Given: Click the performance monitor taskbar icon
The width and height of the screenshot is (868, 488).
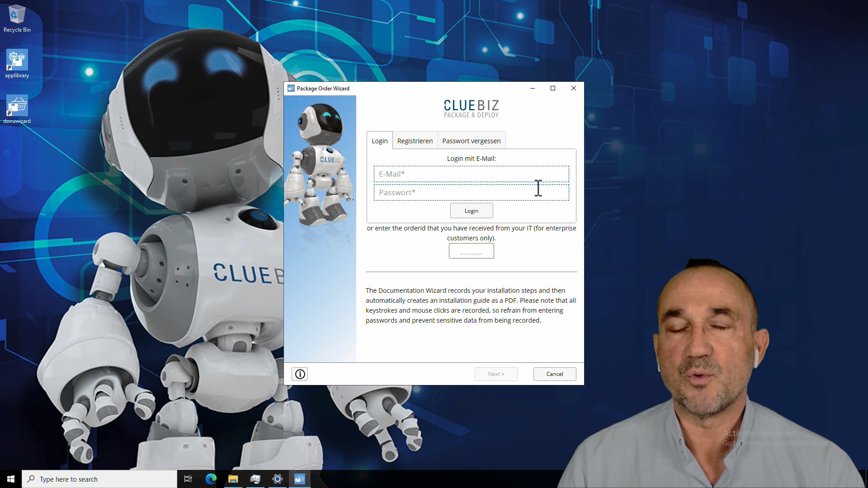Looking at the screenshot, I should coord(255,479).
